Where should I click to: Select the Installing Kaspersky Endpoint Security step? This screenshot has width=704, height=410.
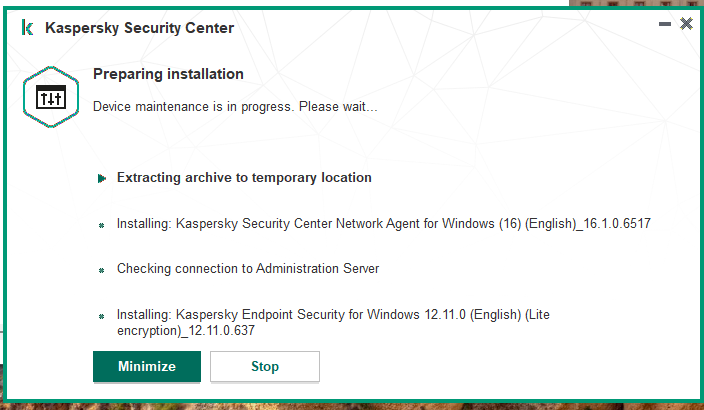333,322
